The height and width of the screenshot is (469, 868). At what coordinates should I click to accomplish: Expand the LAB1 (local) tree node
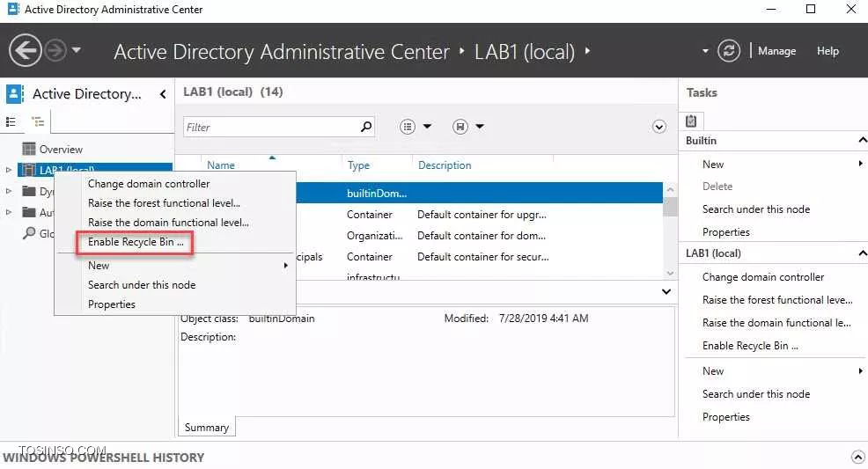(8, 170)
